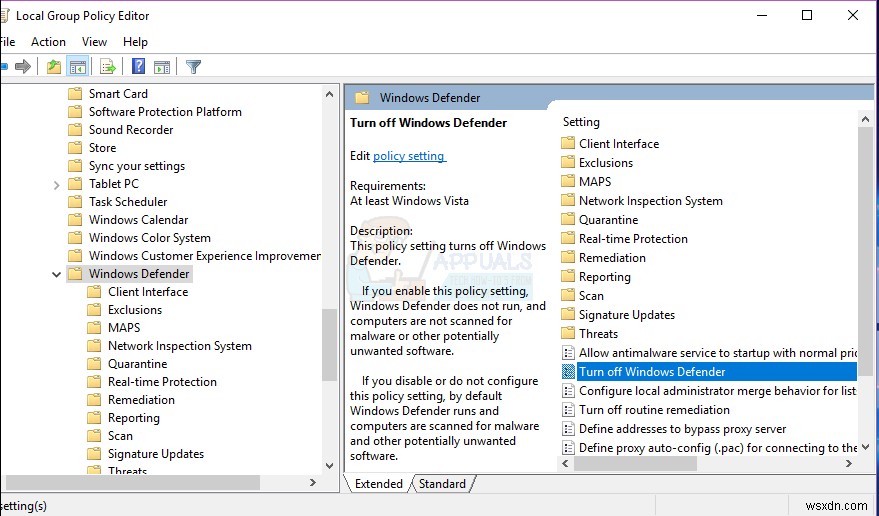
Task: Select Sync your settings in tree
Action: 137,166
